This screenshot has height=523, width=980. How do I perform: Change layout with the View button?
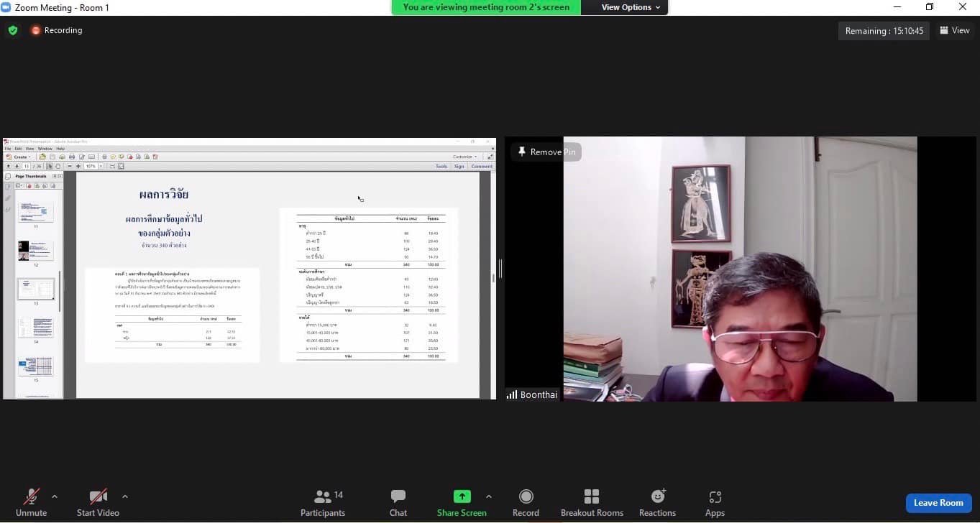point(955,30)
